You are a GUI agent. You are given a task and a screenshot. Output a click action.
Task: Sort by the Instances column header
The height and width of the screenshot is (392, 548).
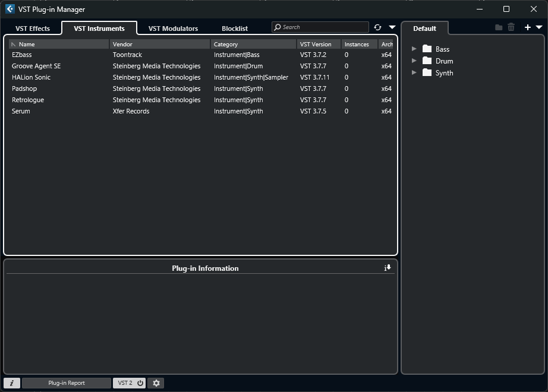(x=360, y=45)
